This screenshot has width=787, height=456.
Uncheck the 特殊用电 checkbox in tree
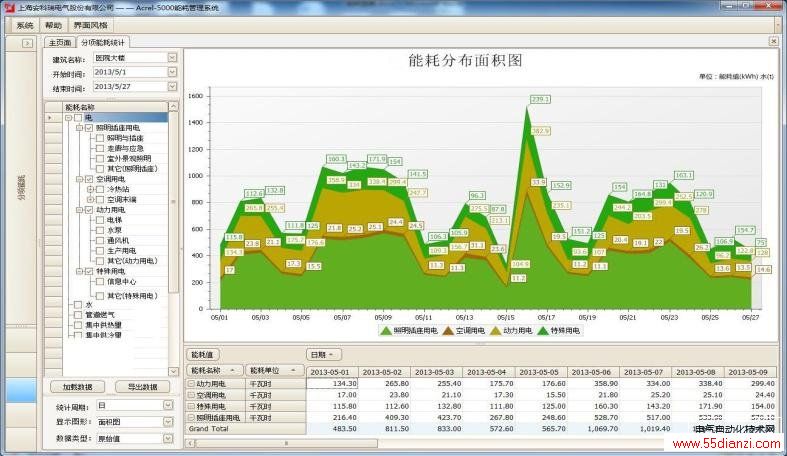[x=89, y=271]
